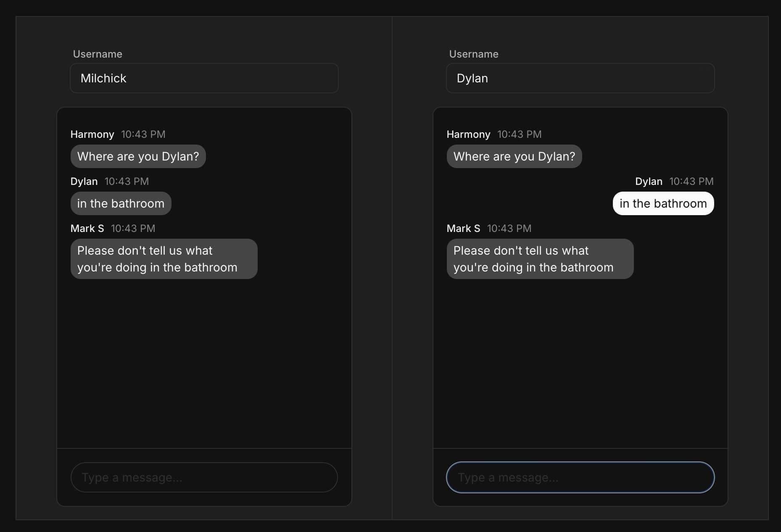The image size is (781, 532).
Task: Click the Harmony sender name in right chat
Action: point(468,134)
